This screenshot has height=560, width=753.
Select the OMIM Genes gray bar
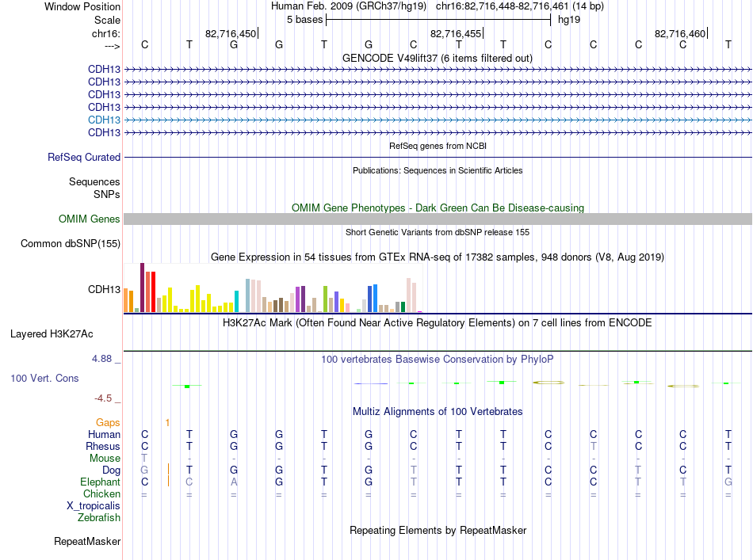[x=438, y=219]
